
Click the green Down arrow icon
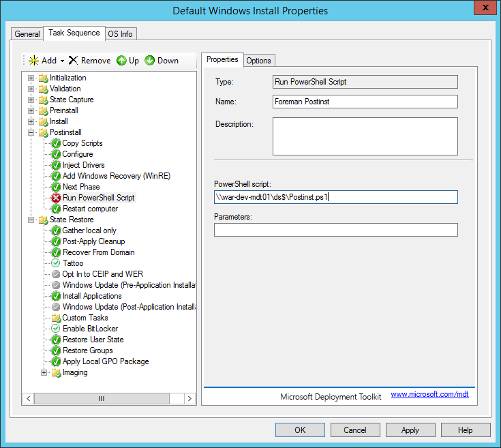tap(150, 61)
